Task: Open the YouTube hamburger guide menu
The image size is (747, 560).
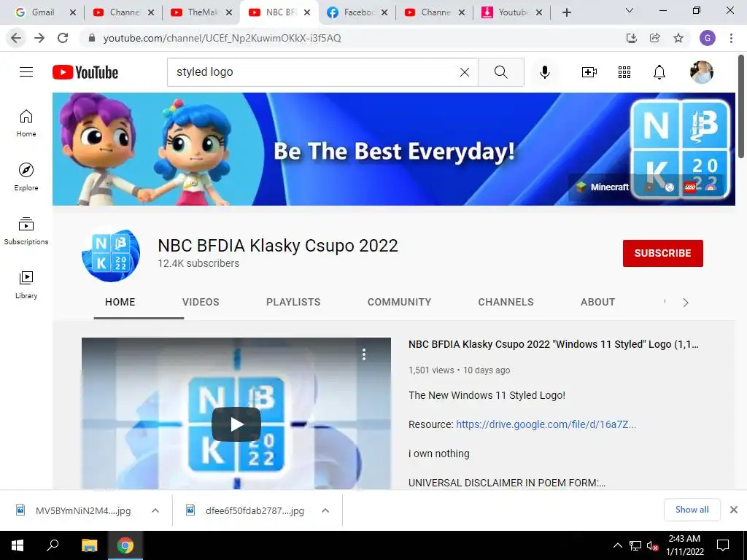Action: (26, 72)
